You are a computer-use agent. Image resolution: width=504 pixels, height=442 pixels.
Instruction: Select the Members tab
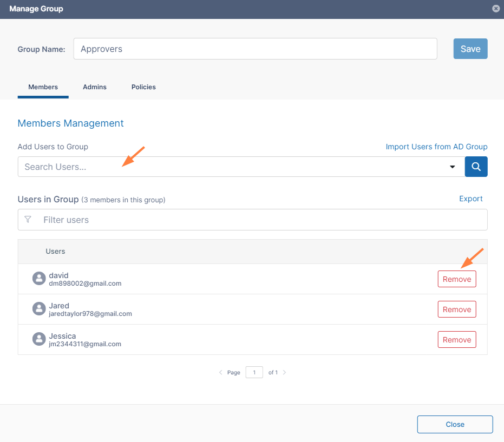coord(43,87)
